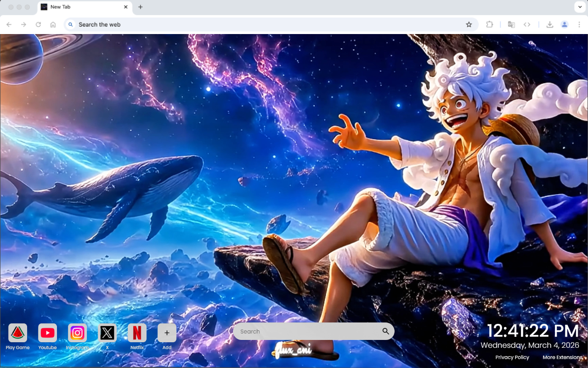This screenshot has width=588, height=368.
Task: Open the Youtube shortcut
Action: tap(47, 337)
